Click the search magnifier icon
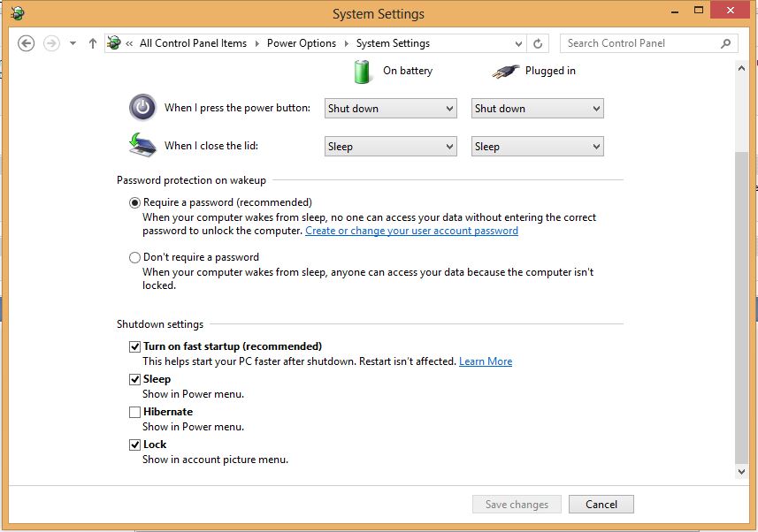This screenshot has height=532, width=758. 725,43
